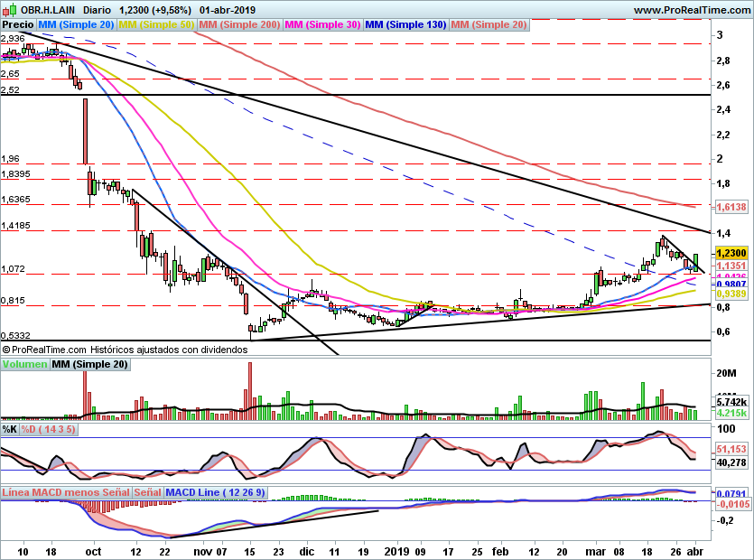Click the 51,153 stochastic value tag
This screenshot has height=560, width=754.
tap(731, 449)
